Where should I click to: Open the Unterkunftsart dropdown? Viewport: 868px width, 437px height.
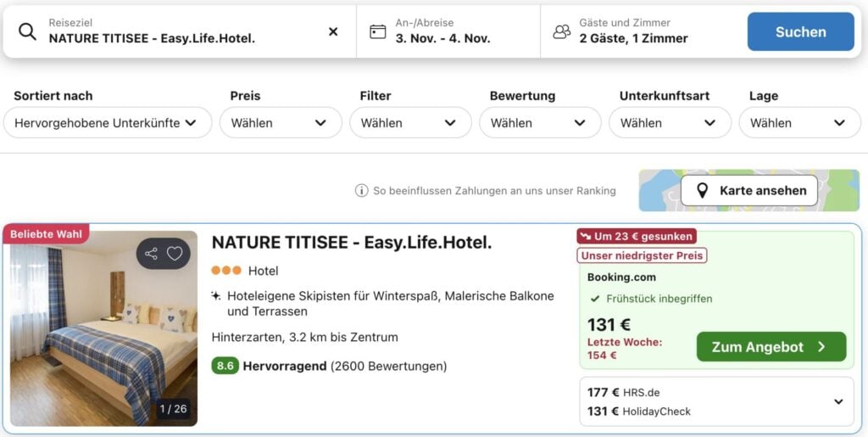(670, 122)
